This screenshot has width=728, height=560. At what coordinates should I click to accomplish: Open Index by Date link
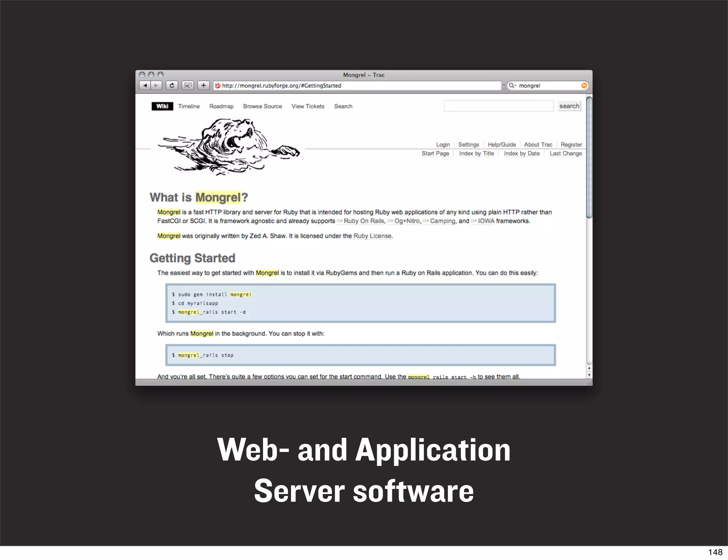point(521,154)
